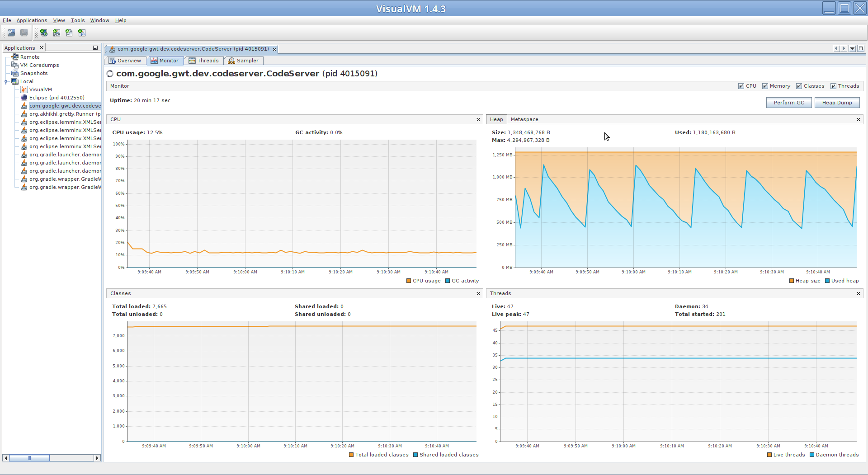
Task: Open the tab list dropdown arrow
Action: click(x=852, y=48)
